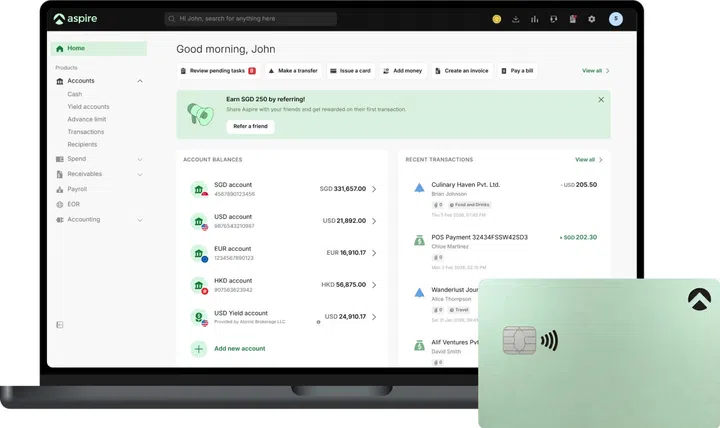Click the info icon beside USD Yield balance
720x428 pixels.
click(x=318, y=322)
